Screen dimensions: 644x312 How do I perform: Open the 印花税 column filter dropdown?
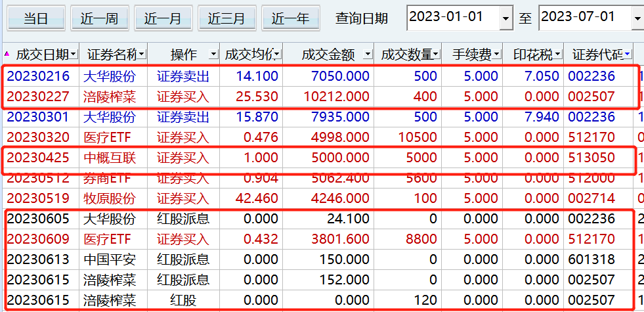point(557,55)
